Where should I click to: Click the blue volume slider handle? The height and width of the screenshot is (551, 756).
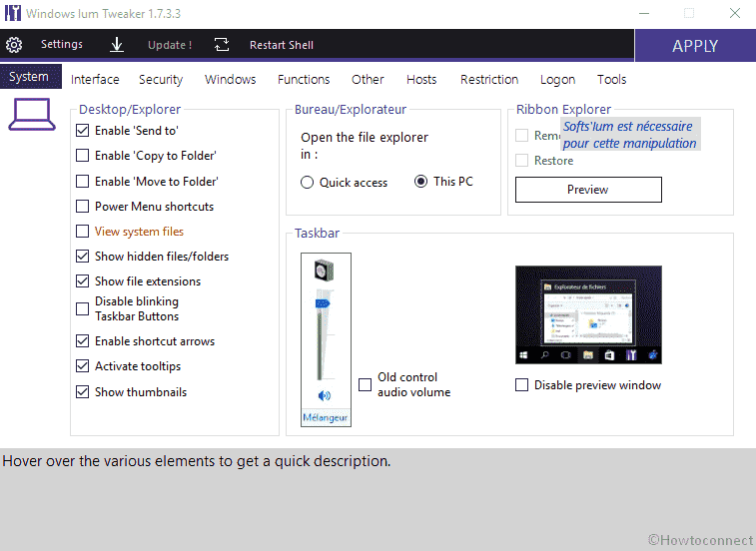point(323,303)
